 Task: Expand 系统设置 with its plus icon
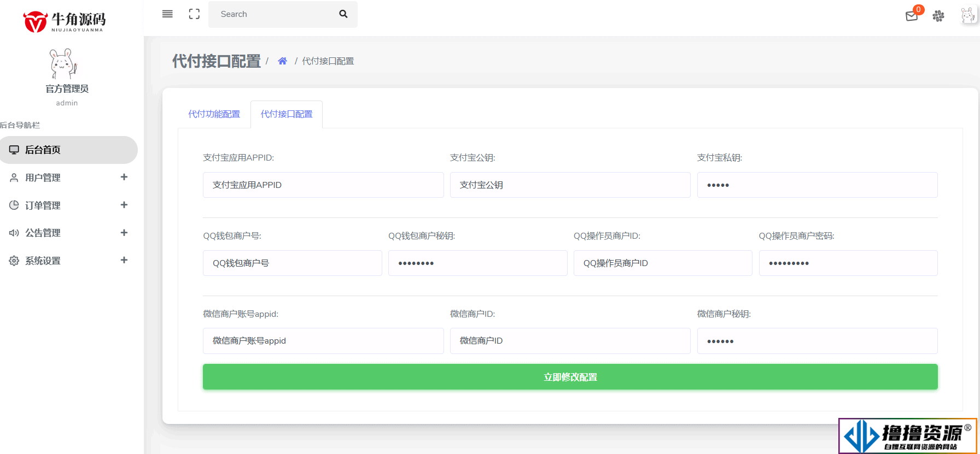pyautogui.click(x=124, y=260)
